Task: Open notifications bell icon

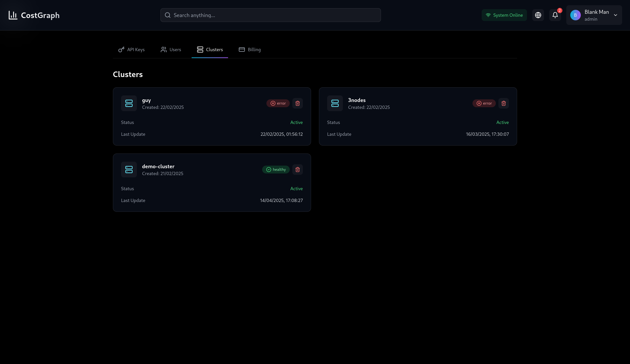Action: tap(555, 15)
